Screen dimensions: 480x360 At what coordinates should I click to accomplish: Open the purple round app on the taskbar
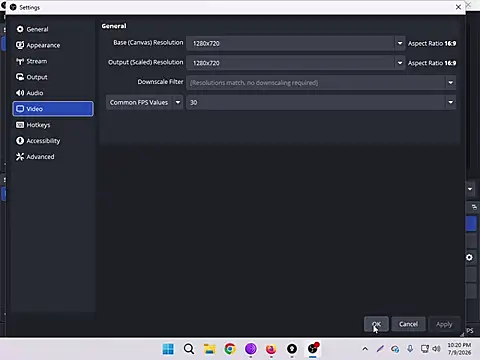pyautogui.click(x=251, y=349)
